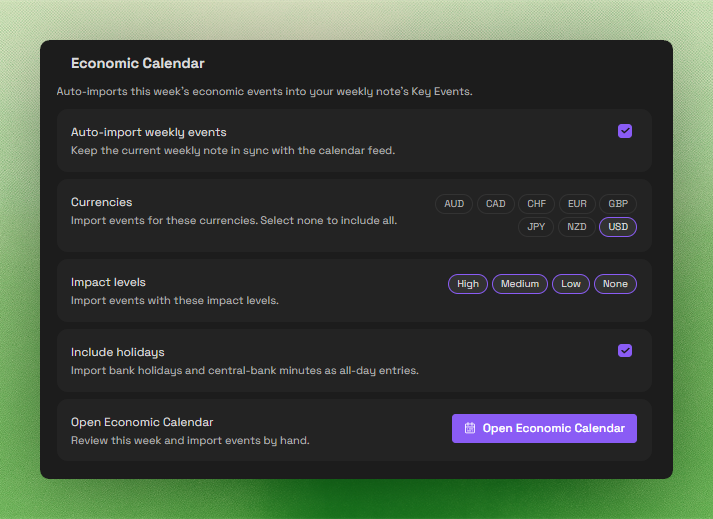This screenshot has width=713, height=519.
Task: Enable the JPY currency filter
Action: [x=536, y=227]
